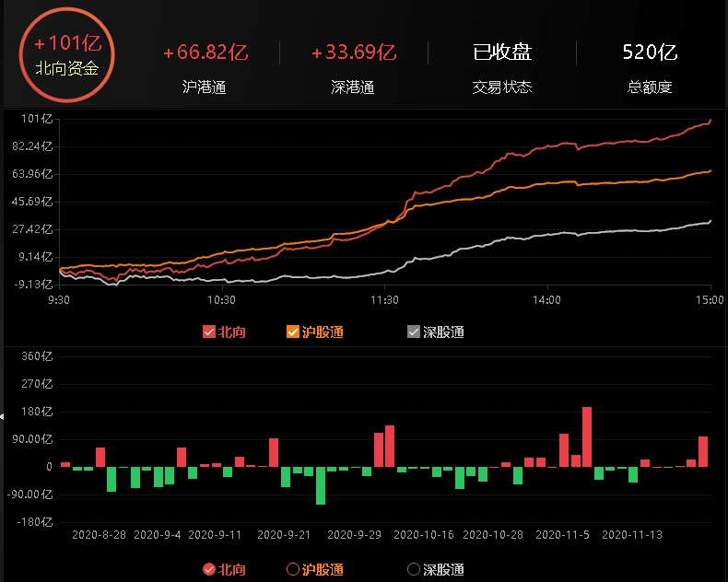Click the 深港通 label

point(353,87)
